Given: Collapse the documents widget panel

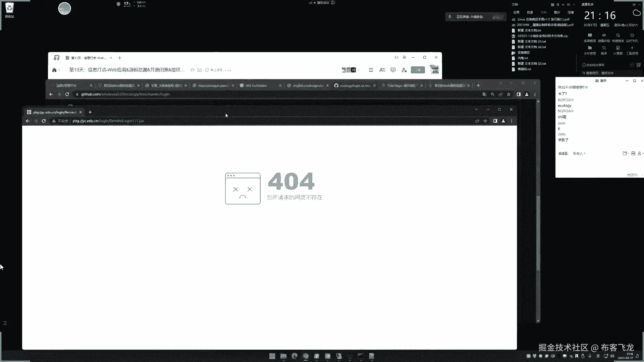Looking at the screenshot, I should (x=574, y=5).
